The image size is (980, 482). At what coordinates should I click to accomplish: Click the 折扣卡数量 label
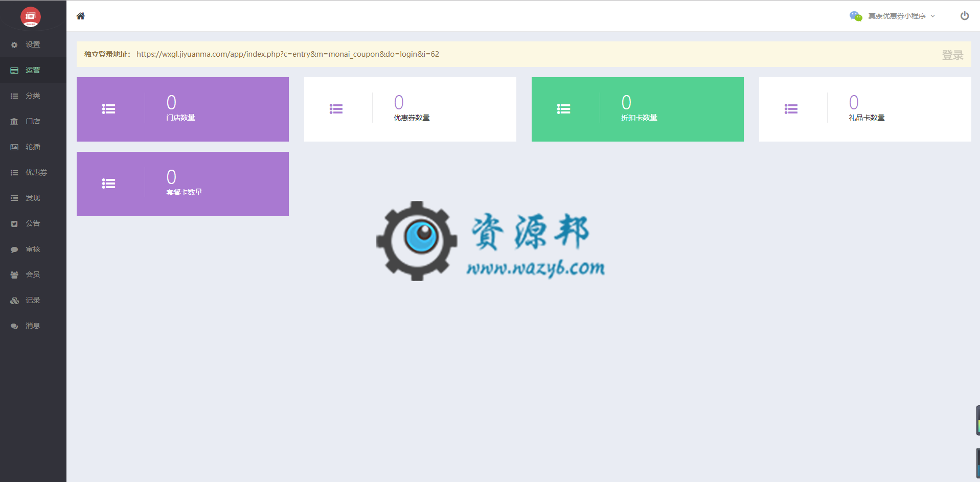click(639, 118)
